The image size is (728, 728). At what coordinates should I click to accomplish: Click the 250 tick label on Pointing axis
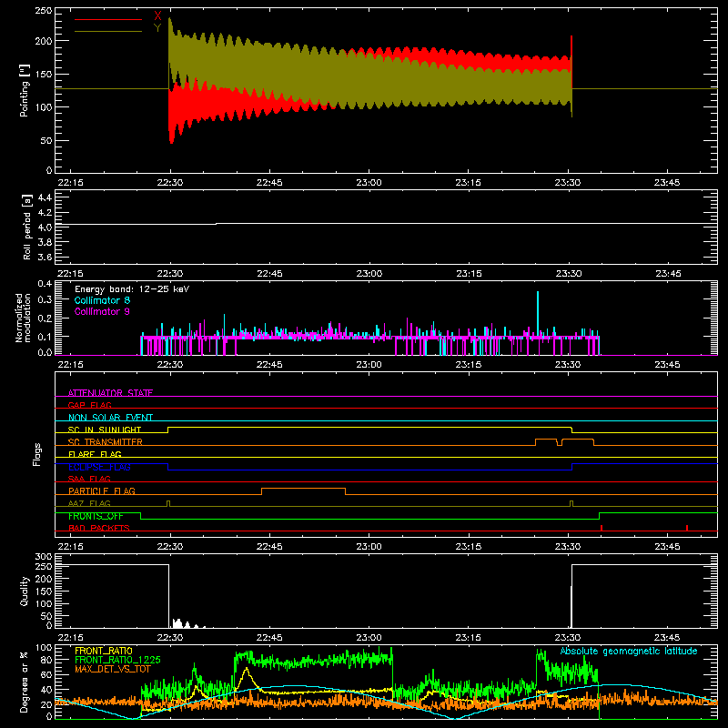[44, 11]
